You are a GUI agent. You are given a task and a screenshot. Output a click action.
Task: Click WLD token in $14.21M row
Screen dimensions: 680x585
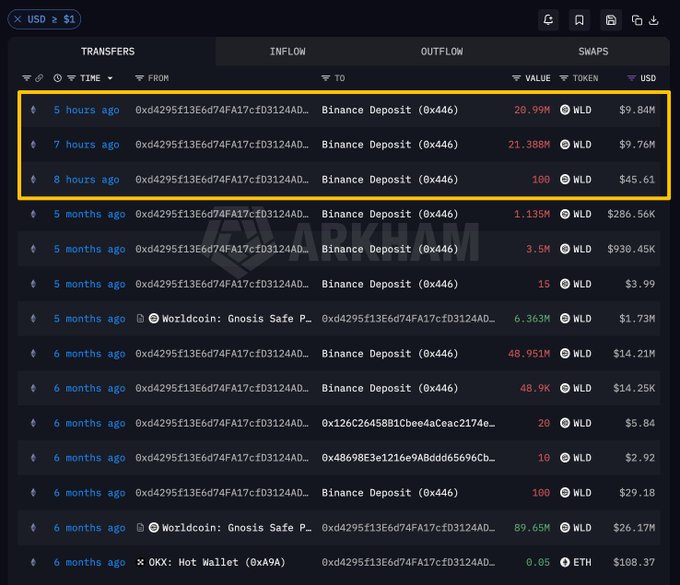575,354
